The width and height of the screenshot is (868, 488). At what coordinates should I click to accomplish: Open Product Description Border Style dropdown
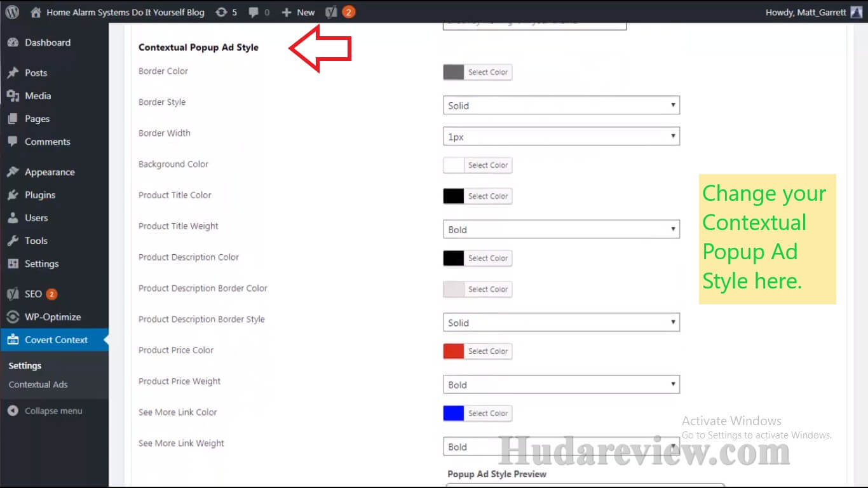[561, 323]
